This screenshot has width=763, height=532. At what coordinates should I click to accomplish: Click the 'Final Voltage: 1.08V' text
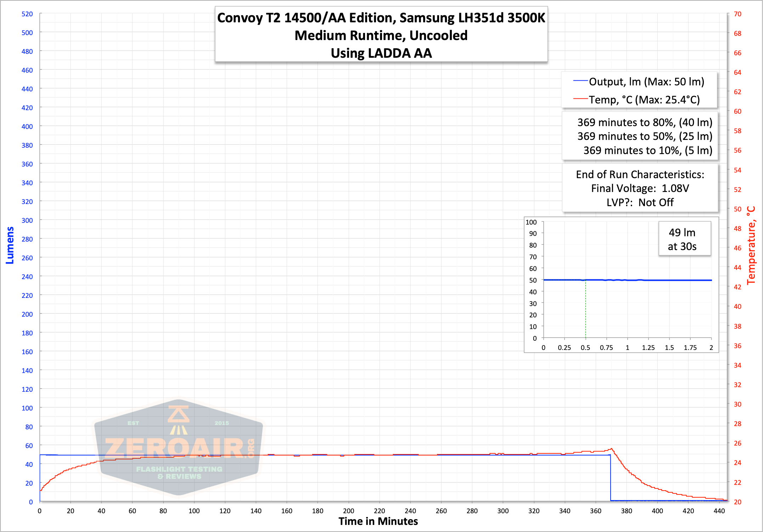click(640, 188)
